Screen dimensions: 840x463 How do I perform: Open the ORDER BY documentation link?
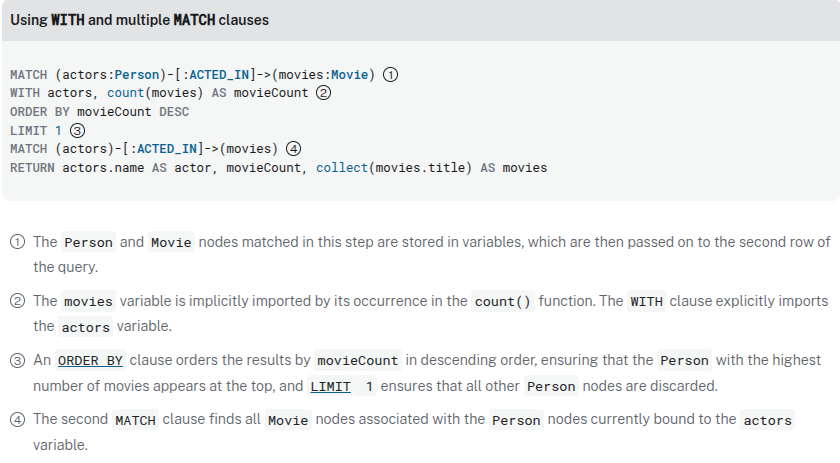[x=91, y=360]
